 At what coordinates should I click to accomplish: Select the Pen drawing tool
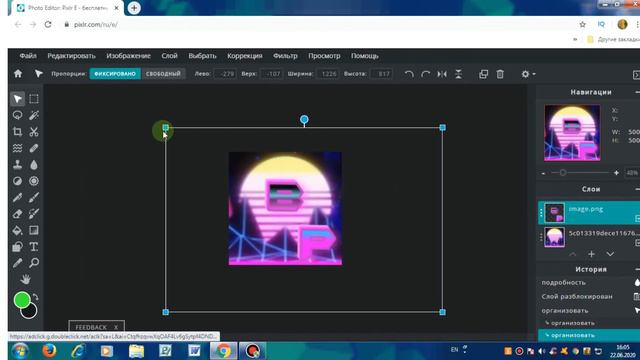tap(18, 198)
